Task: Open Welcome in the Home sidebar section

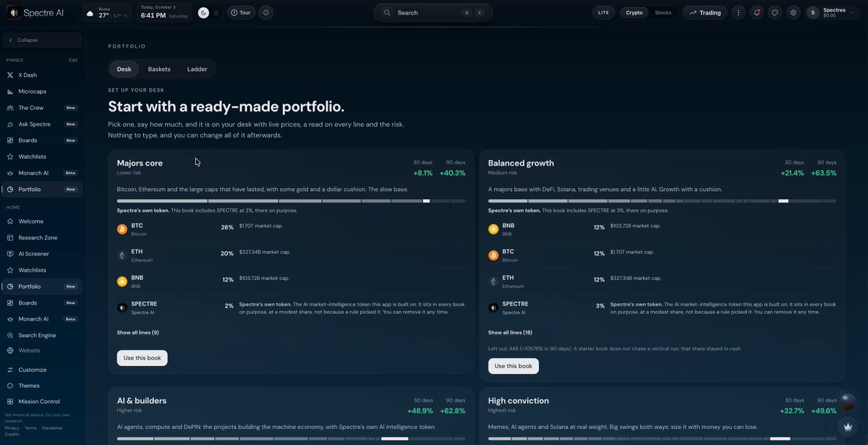Action: (42, 221)
